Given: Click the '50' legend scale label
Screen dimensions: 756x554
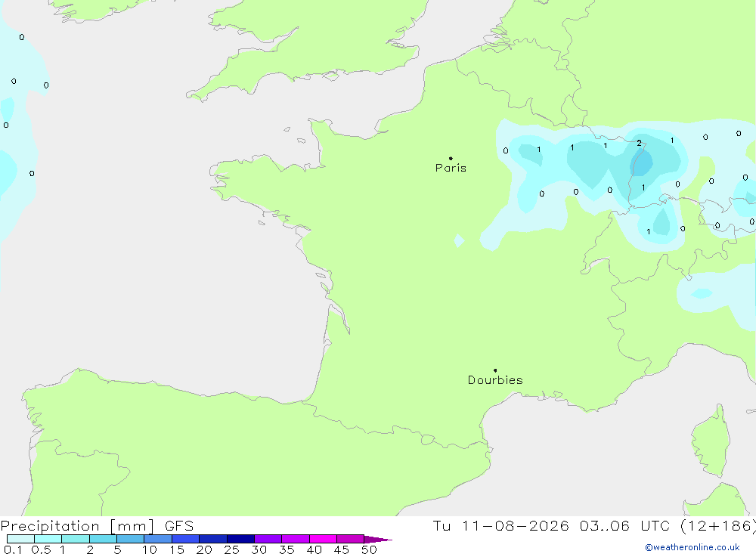Looking at the screenshot, I should click(370, 549).
